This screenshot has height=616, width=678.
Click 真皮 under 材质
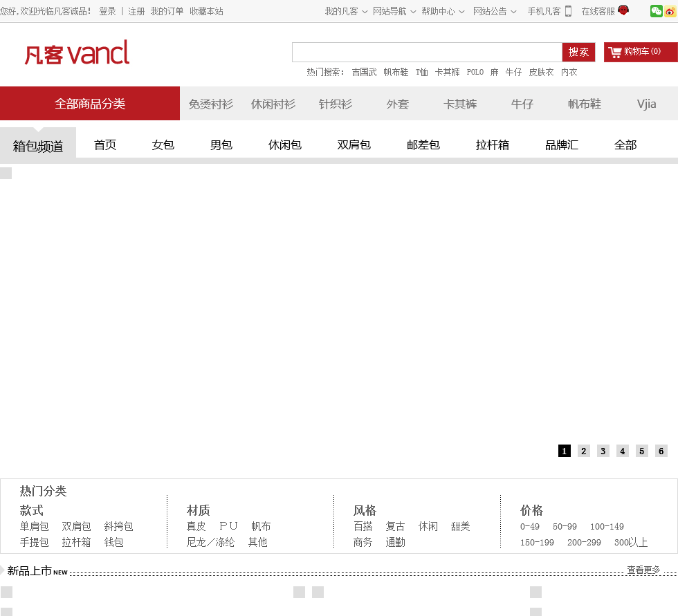tap(196, 527)
